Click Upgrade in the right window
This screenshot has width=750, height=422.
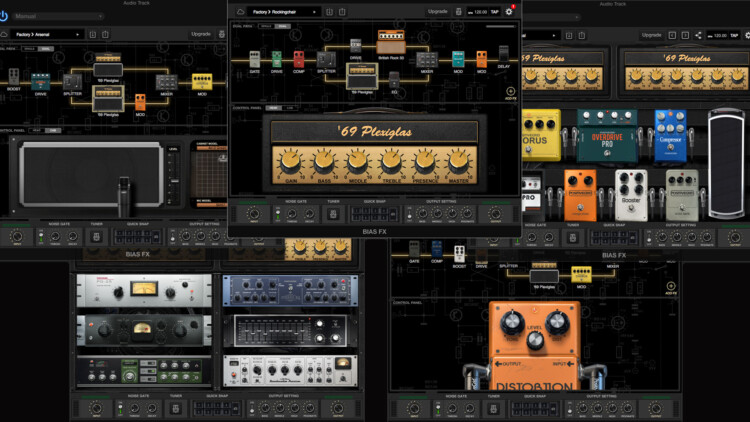651,35
